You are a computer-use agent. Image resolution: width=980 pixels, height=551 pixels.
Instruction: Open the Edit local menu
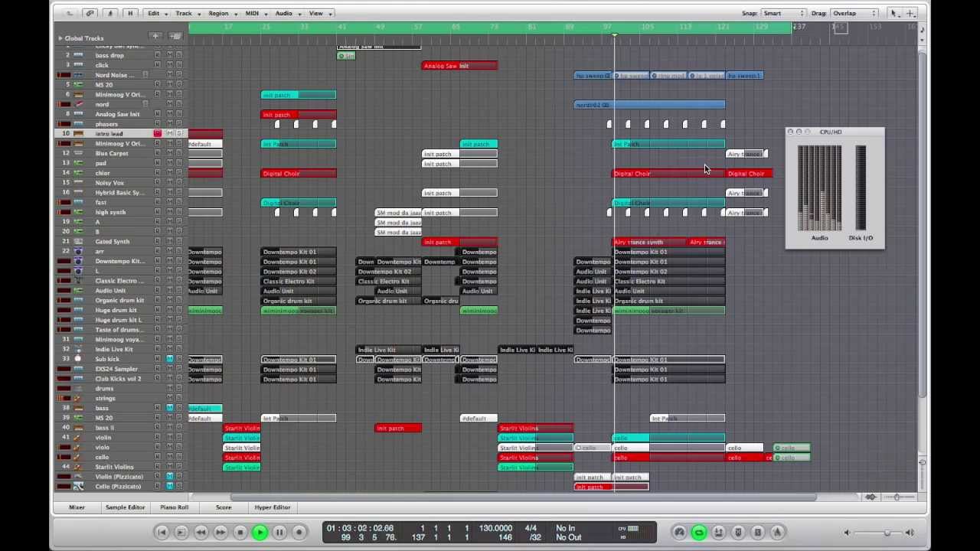(156, 13)
